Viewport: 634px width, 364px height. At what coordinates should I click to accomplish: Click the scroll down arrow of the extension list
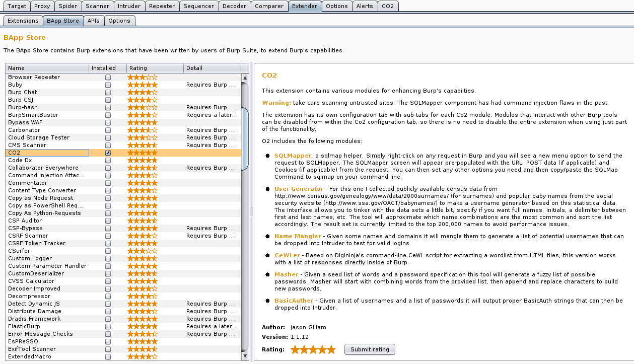(x=245, y=356)
